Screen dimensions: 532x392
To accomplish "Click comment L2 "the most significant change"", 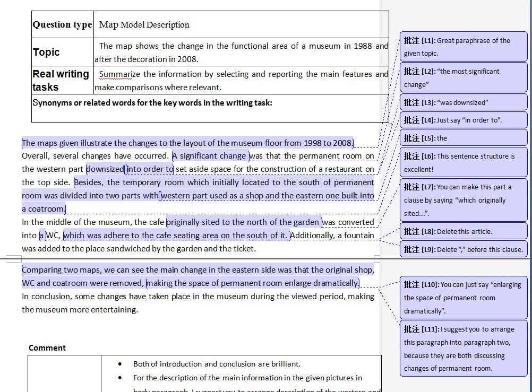I will (464, 77).
